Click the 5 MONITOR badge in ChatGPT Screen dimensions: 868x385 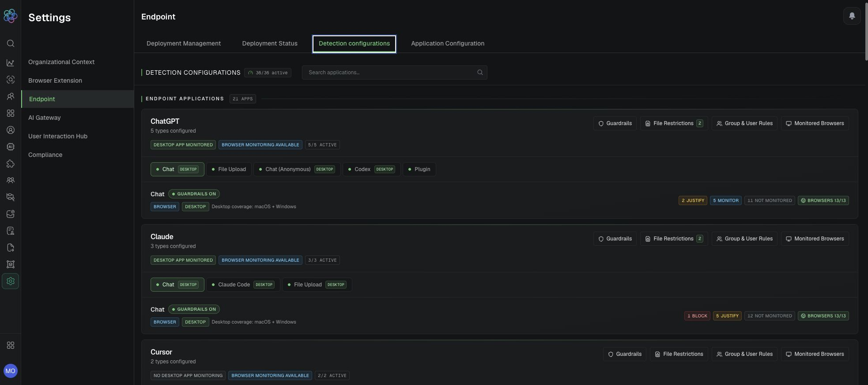click(726, 201)
